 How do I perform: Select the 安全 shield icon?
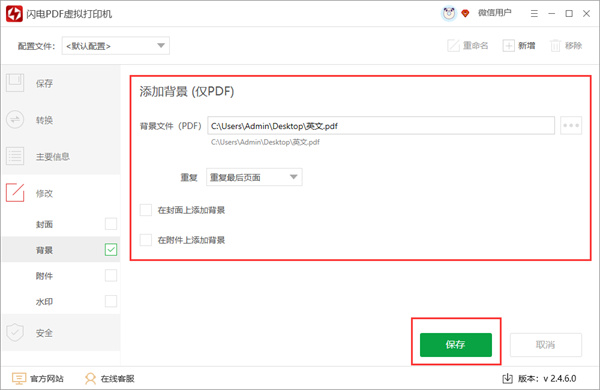(x=15, y=333)
